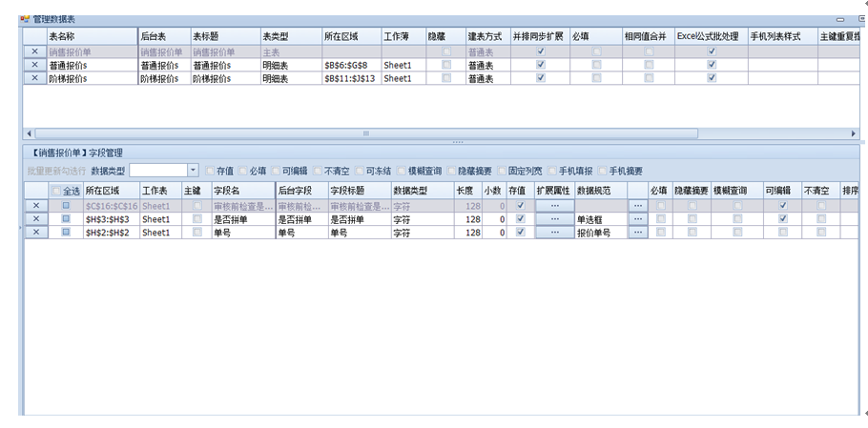The image size is (868, 428).
Task: Click the row selector icon for 是否拼单
Action: point(66,218)
